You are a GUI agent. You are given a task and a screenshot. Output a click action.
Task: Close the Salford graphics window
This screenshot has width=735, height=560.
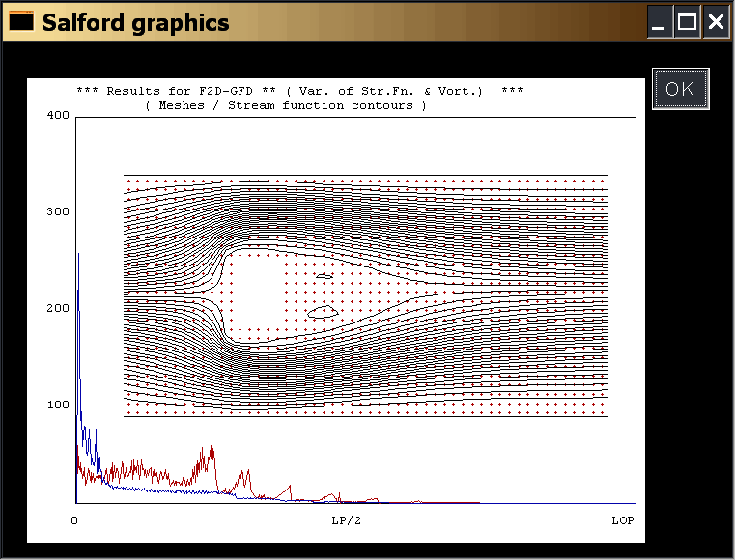click(716, 22)
